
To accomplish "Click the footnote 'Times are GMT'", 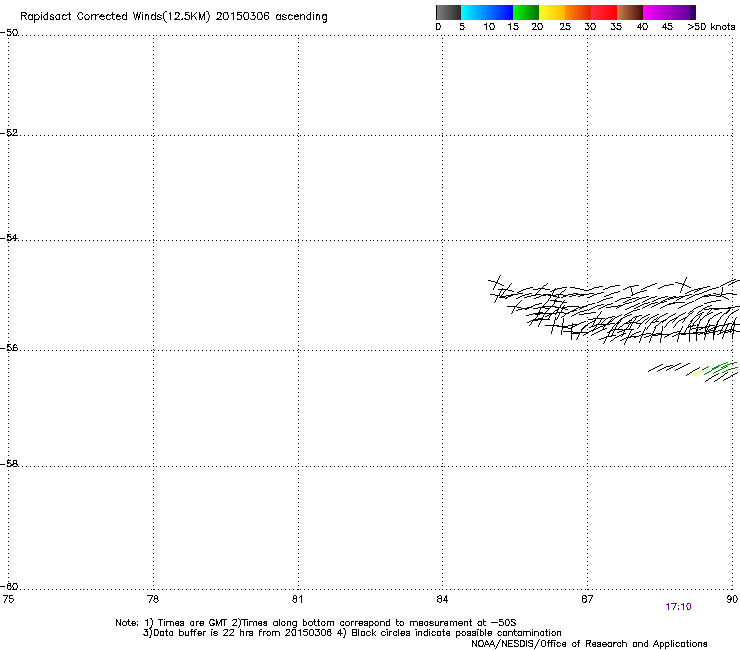I will click(x=192, y=623).
